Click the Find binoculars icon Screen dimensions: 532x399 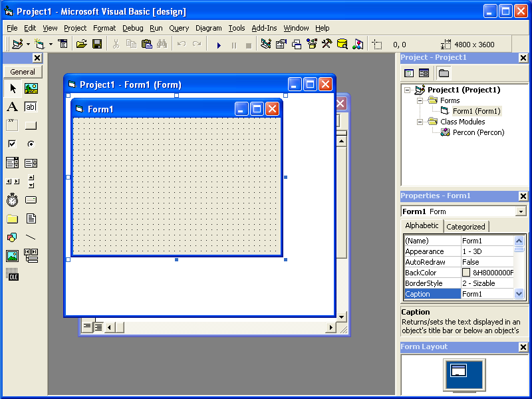coord(162,44)
